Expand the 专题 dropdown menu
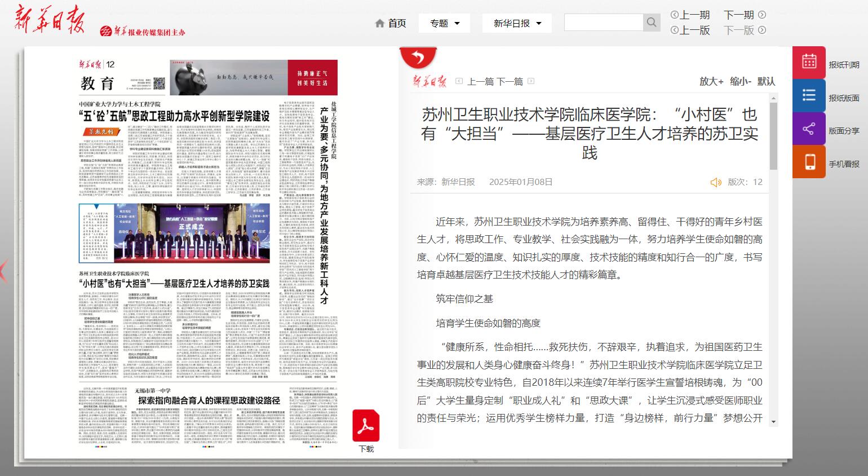The height and width of the screenshot is (476, 868). click(445, 23)
